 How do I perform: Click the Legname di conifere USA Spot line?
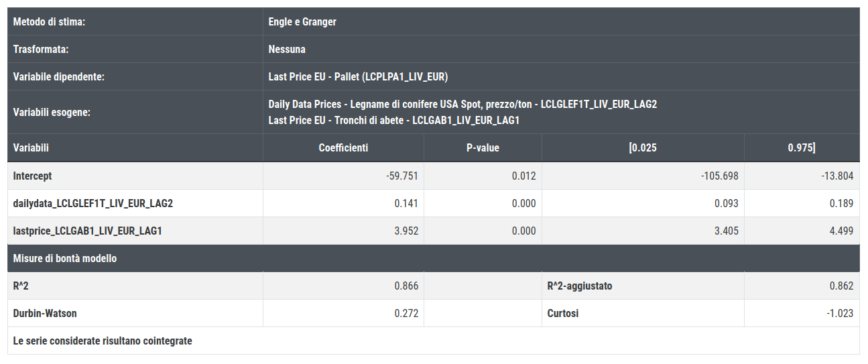pyautogui.click(x=462, y=105)
